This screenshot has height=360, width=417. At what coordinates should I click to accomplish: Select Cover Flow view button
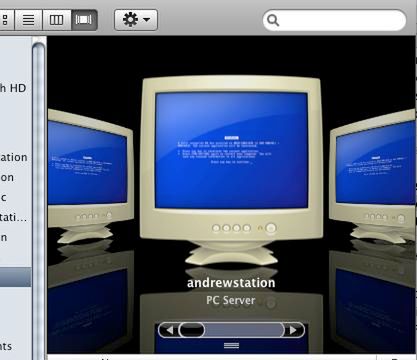pos(84,20)
